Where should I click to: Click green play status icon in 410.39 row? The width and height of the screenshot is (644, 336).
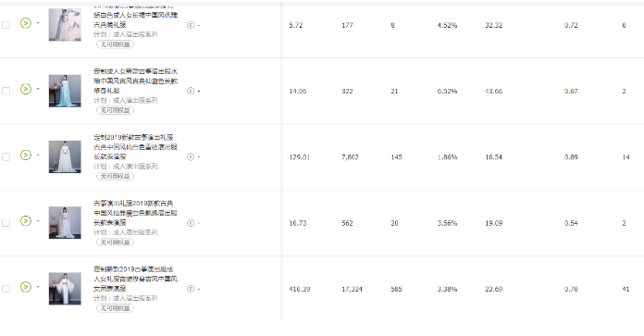26,287
